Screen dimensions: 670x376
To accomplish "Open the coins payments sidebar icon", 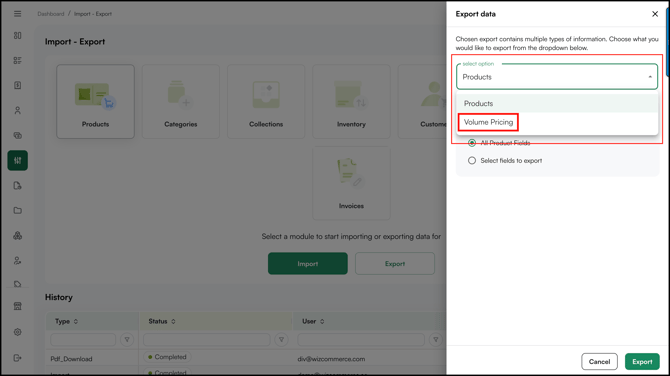I will [18, 135].
